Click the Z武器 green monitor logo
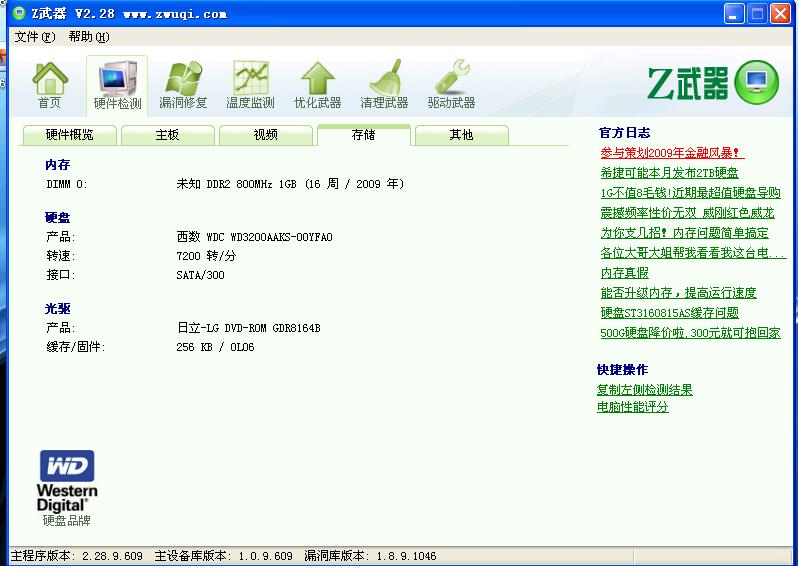798x566 pixels. (x=756, y=82)
